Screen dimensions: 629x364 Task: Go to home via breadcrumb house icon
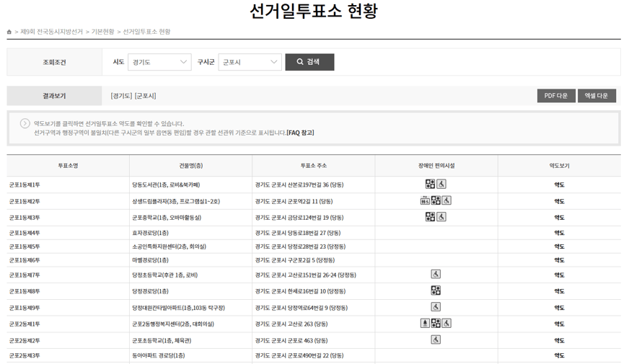tap(9, 32)
